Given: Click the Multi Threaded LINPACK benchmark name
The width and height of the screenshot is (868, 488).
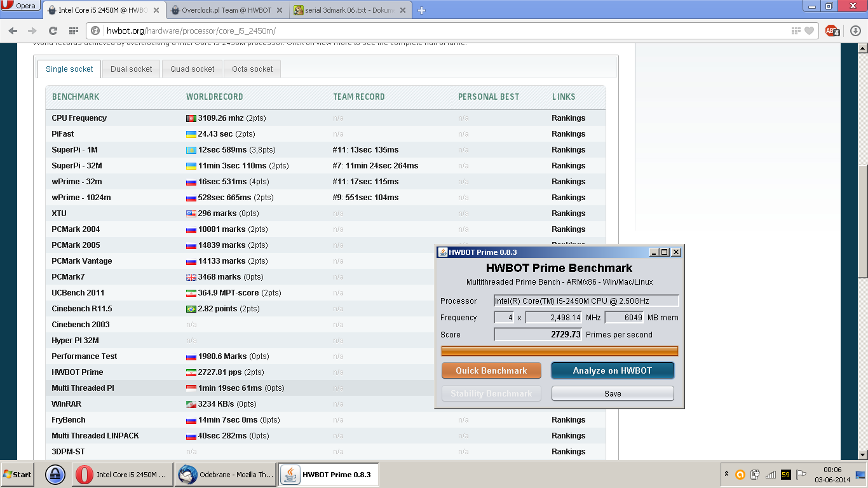Looking at the screenshot, I should pos(95,436).
